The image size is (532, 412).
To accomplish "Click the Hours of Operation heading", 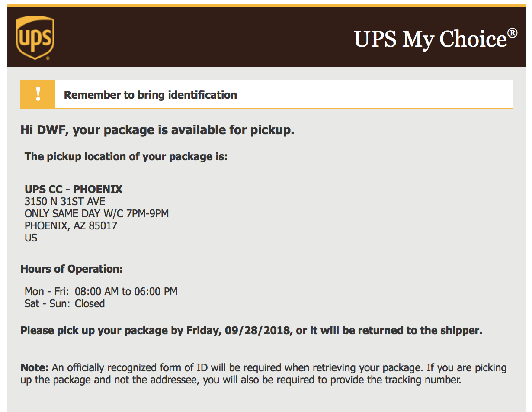I will pos(72,269).
